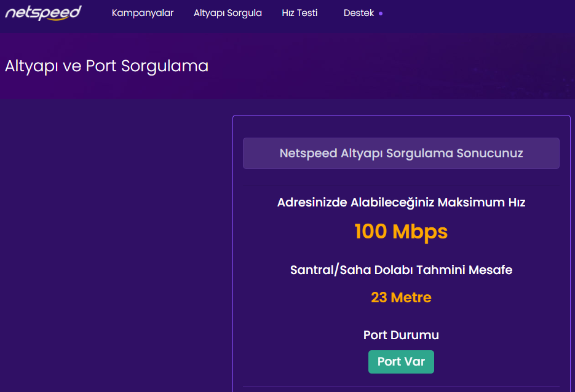Click the 23 Metre distance value
Image resolution: width=575 pixels, height=392 pixels.
click(401, 298)
